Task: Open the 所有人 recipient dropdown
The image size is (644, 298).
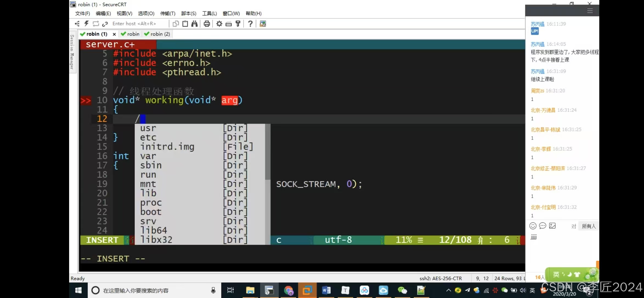Action: point(589,226)
